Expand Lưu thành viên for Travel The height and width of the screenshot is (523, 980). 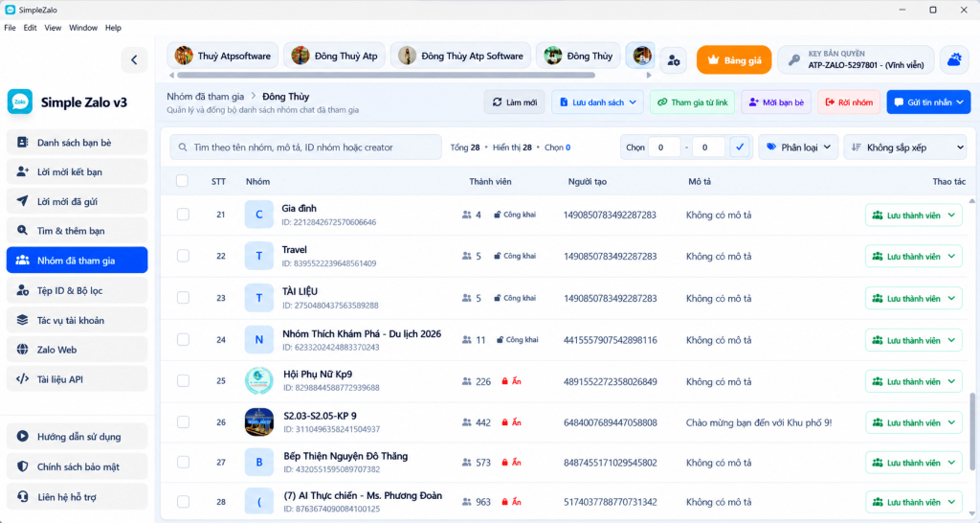coord(913,257)
